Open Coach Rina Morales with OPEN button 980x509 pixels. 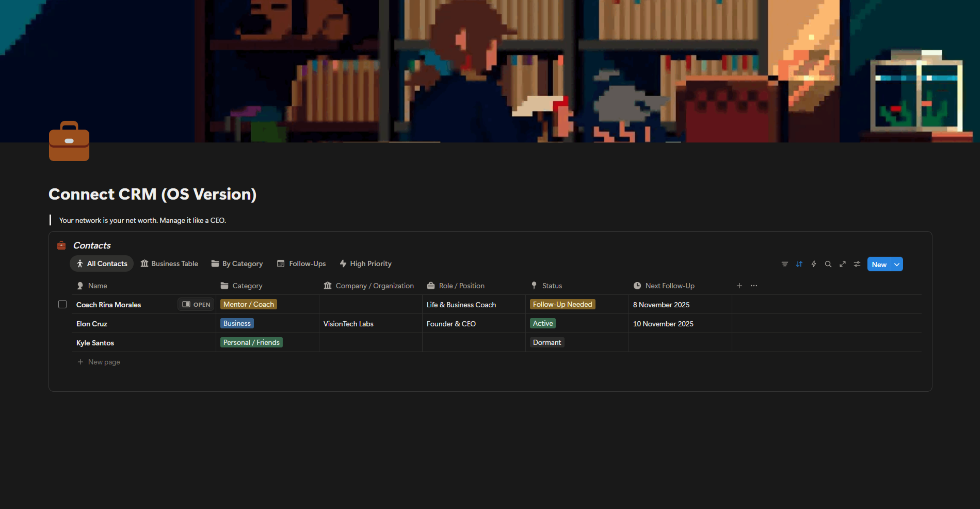(196, 304)
